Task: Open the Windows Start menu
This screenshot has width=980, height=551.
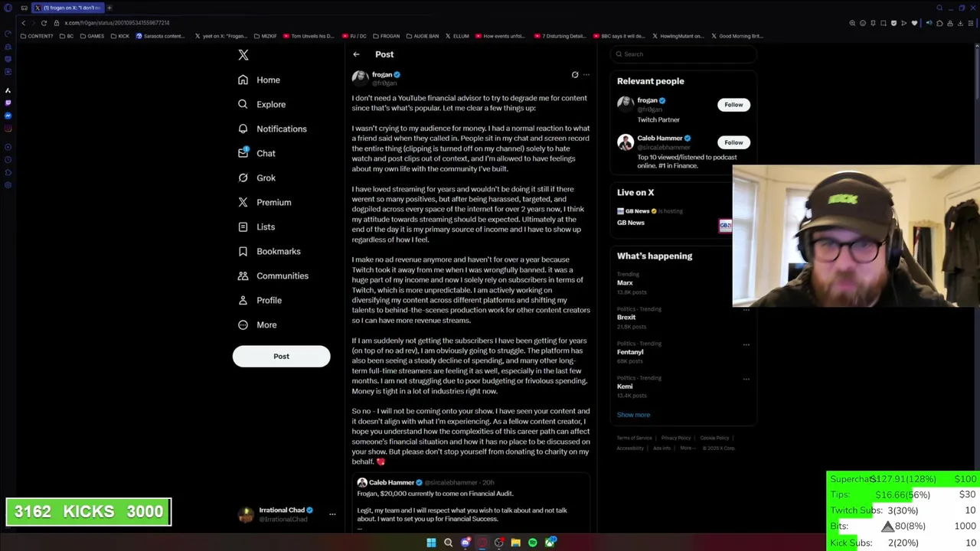Action: [431, 543]
